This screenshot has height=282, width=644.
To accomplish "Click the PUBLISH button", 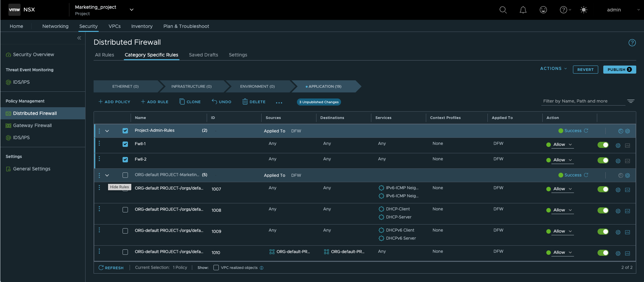I will (619, 70).
